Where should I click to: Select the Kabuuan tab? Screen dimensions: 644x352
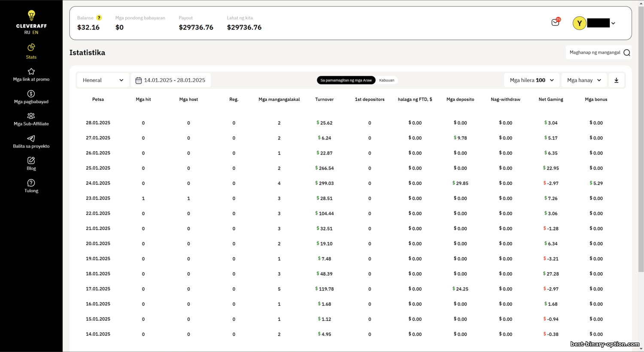click(x=387, y=80)
